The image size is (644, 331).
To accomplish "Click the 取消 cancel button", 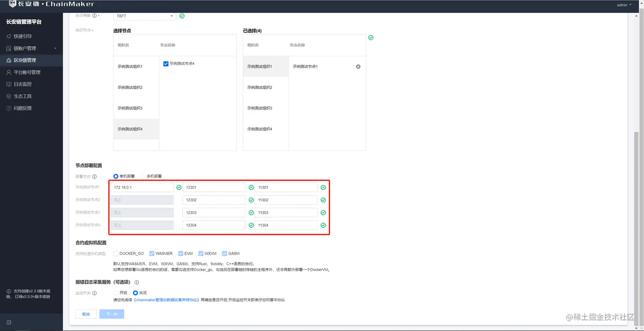I will coord(86,314).
